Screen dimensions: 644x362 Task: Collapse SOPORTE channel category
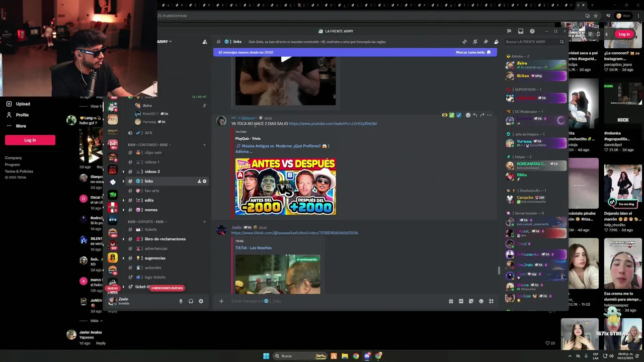147,222
